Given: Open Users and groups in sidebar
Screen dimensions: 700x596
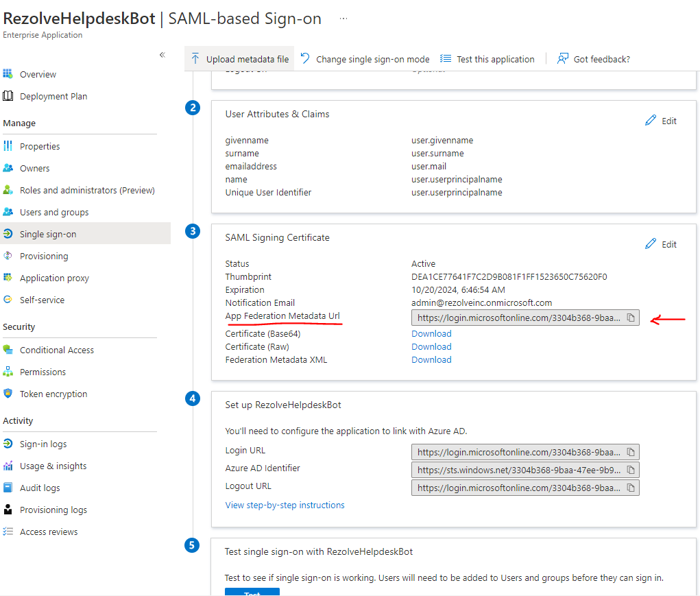Looking at the screenshot, I should (x=54, y=212).
